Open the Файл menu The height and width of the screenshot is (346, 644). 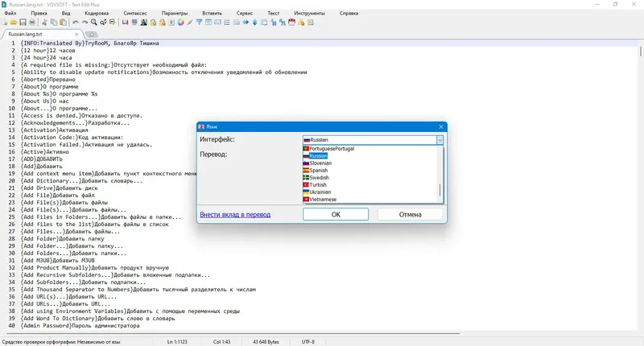tap(10, 13)
